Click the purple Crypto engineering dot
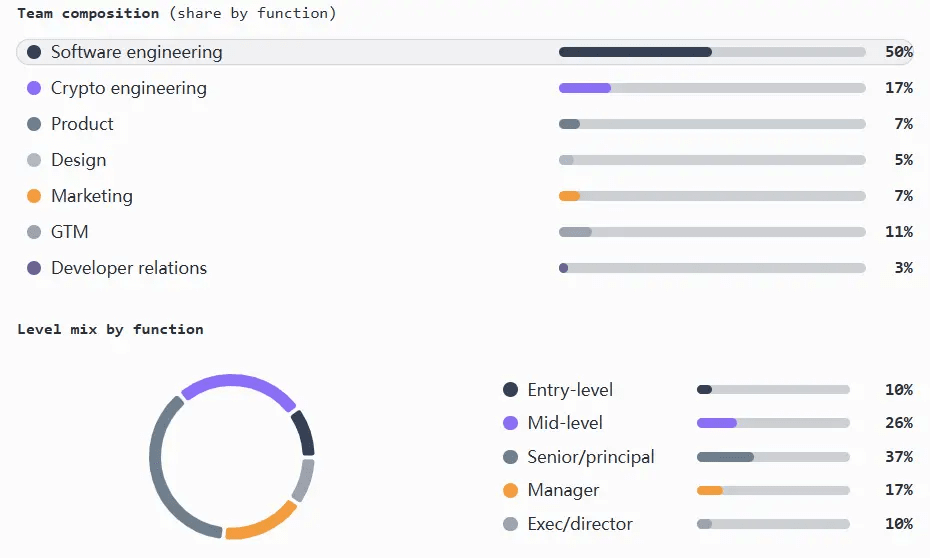The image size is (930, 558). click(x=34, y=88)
